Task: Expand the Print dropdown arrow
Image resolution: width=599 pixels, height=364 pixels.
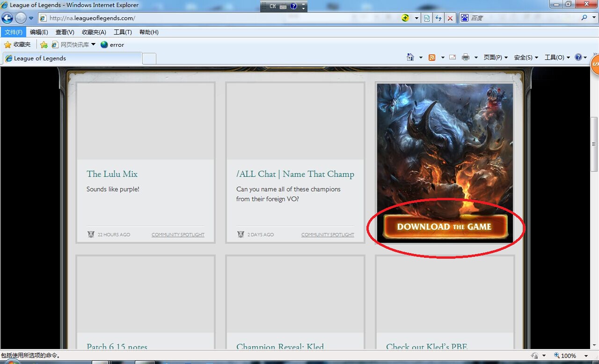Action: coord(476,58)
